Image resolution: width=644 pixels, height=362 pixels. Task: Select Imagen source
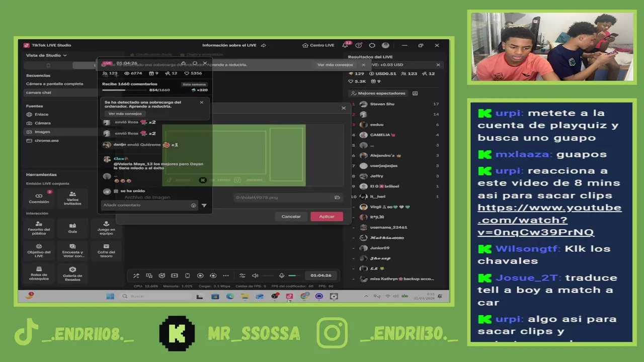pos(60,132)
